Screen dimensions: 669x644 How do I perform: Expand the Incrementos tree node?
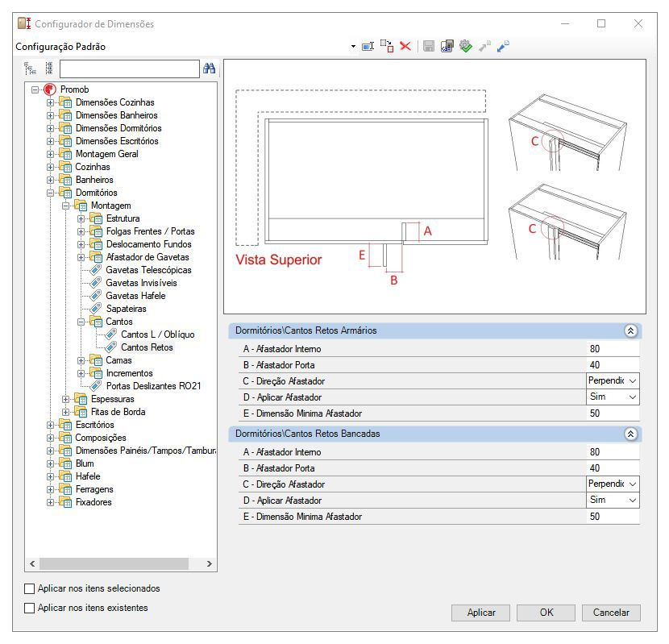point(81,373)
